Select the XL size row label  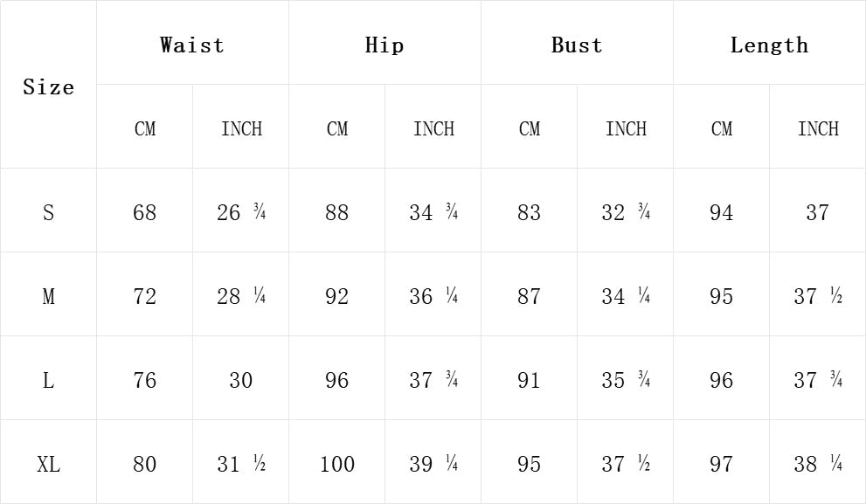click(48, 464)
